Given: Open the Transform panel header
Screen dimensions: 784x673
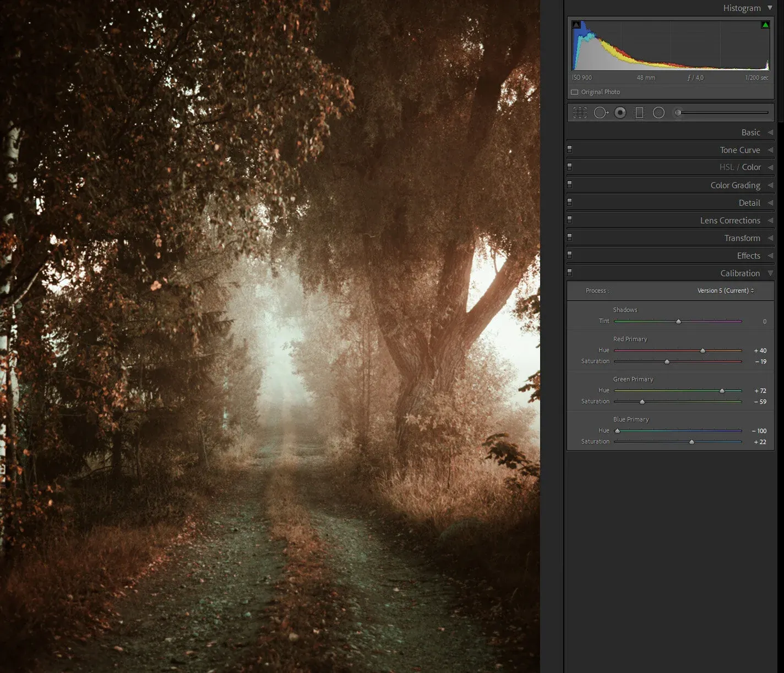Looking at the screenshot, I should [x=742, y=238].
